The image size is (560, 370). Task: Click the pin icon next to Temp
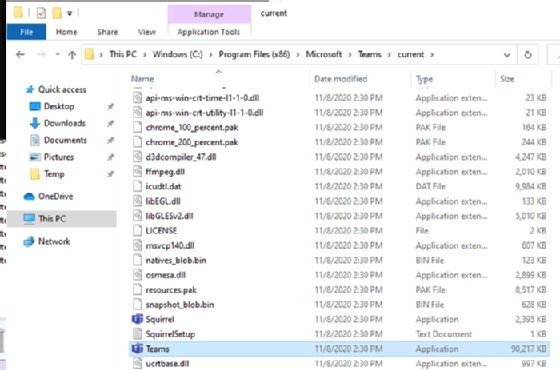pyautogui.click(x=111, y=174)
